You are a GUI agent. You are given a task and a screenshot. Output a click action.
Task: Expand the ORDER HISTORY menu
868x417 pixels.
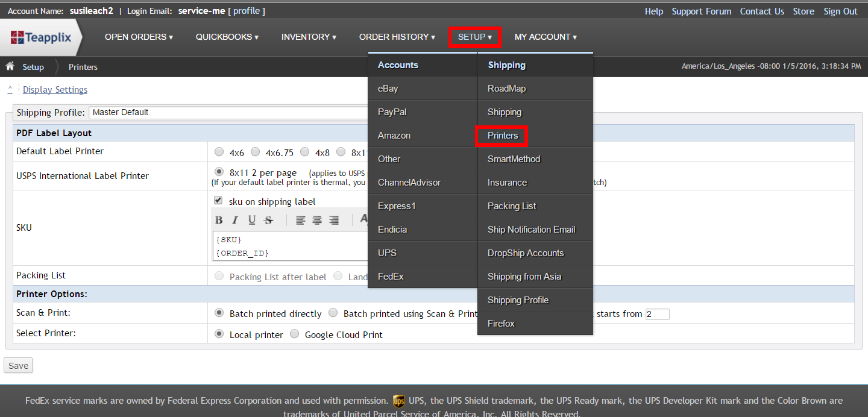point(397,37)
